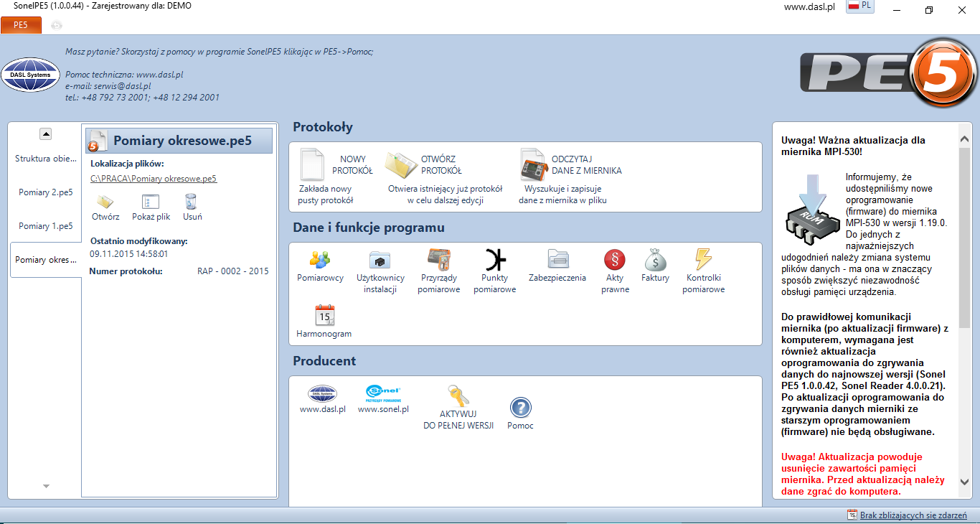Viewport: 980px width, 524px height.
Task: Create a new empty protocol with NOWY PROTOKÓŁ
Action: (x=335, y=177)
